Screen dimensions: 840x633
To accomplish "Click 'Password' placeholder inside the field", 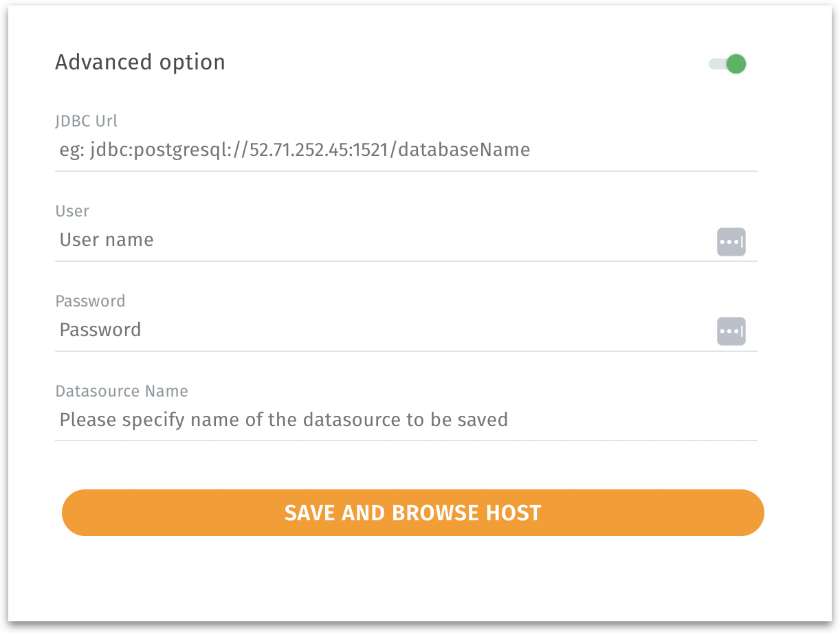I will pyautogui.click(x=100, y=330).
